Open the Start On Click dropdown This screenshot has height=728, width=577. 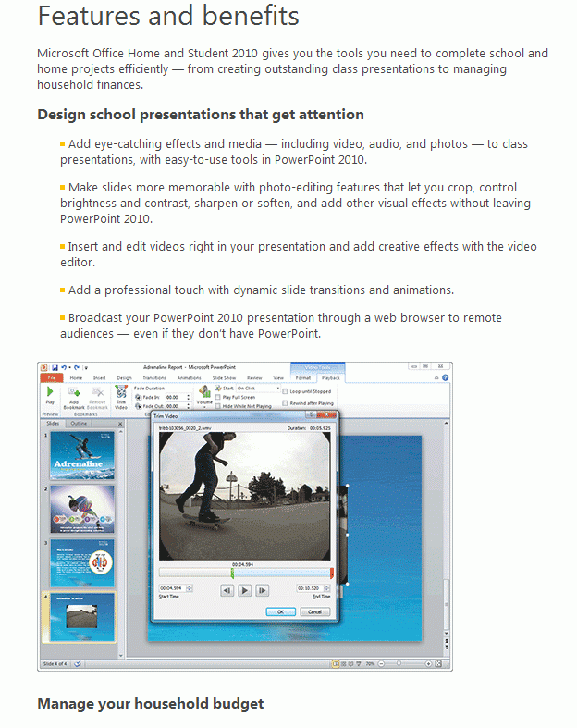coord(258,389)
